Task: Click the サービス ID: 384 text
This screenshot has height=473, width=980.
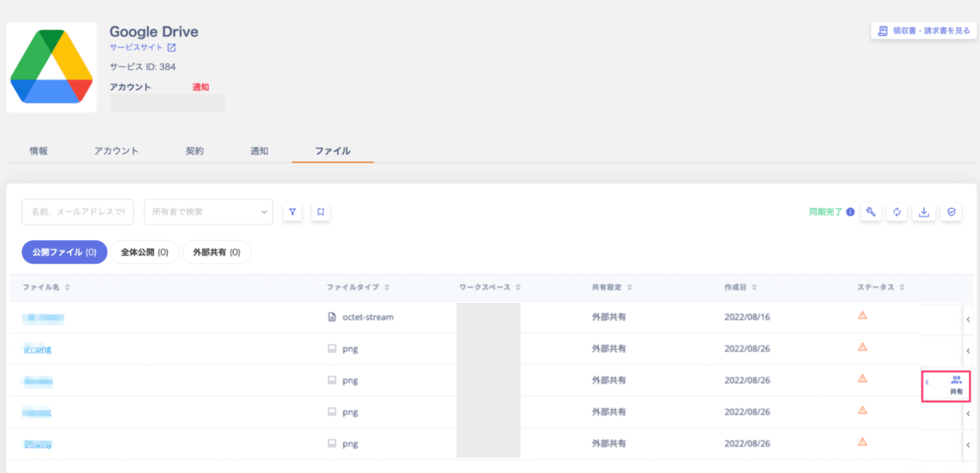Action: point(143,67)
